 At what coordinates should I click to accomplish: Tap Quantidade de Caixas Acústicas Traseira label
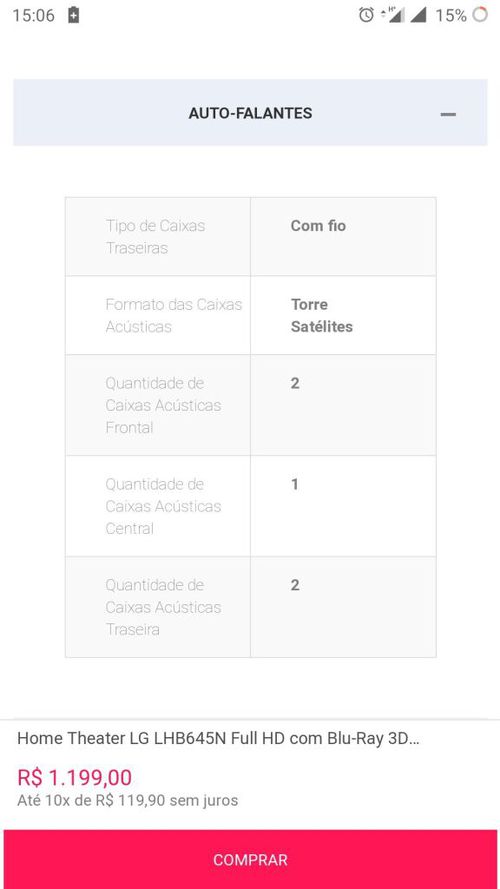(x=163, y=607)
